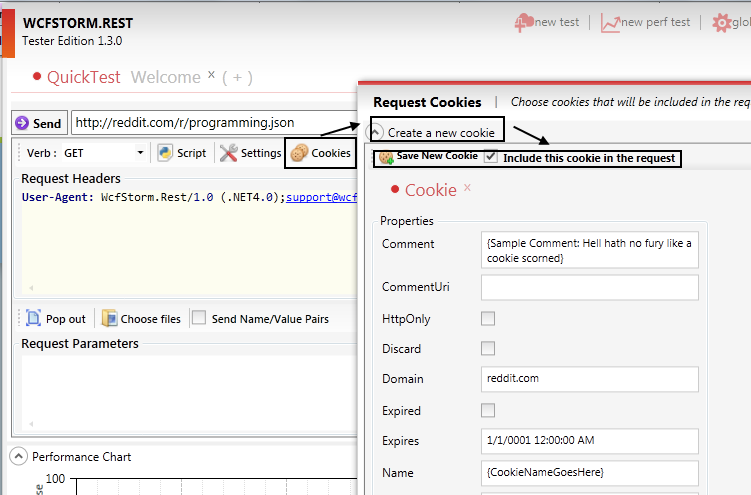Click the WCFSTORM.REST title
Screen dimensions: 751x495
pyautogui.click(x=78, y=23)
